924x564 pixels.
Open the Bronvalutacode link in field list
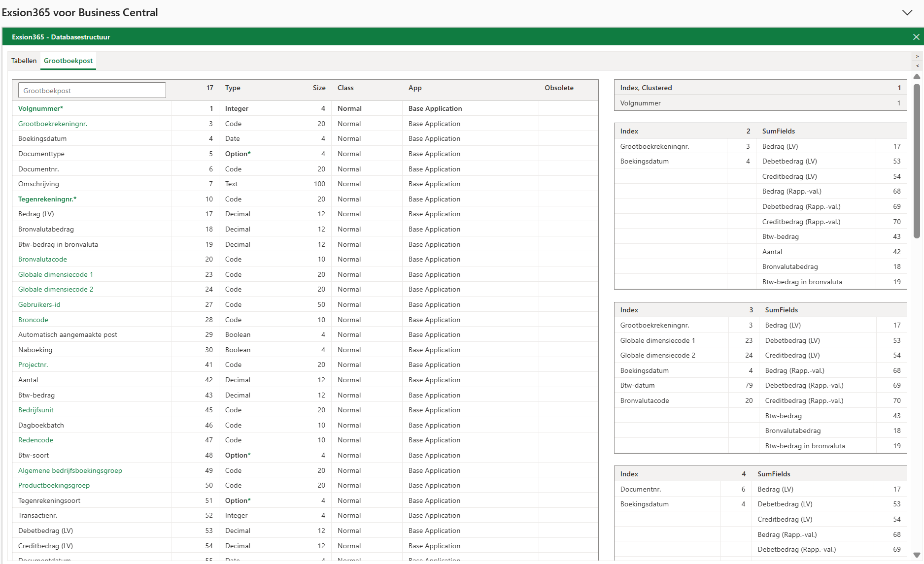pyautogui.click(x=42, y=259)
